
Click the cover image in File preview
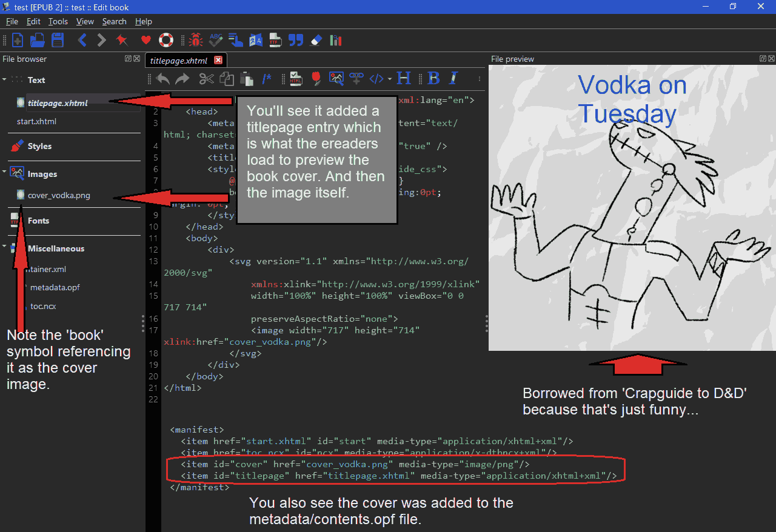point(632,208)
